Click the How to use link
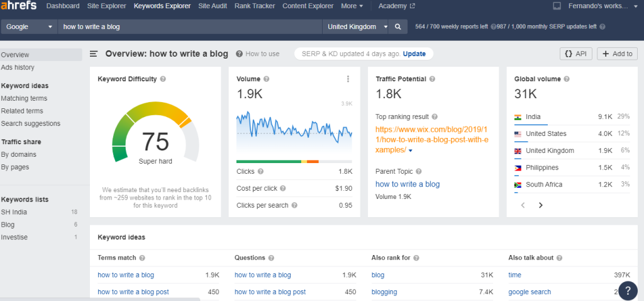 [258, 54]
